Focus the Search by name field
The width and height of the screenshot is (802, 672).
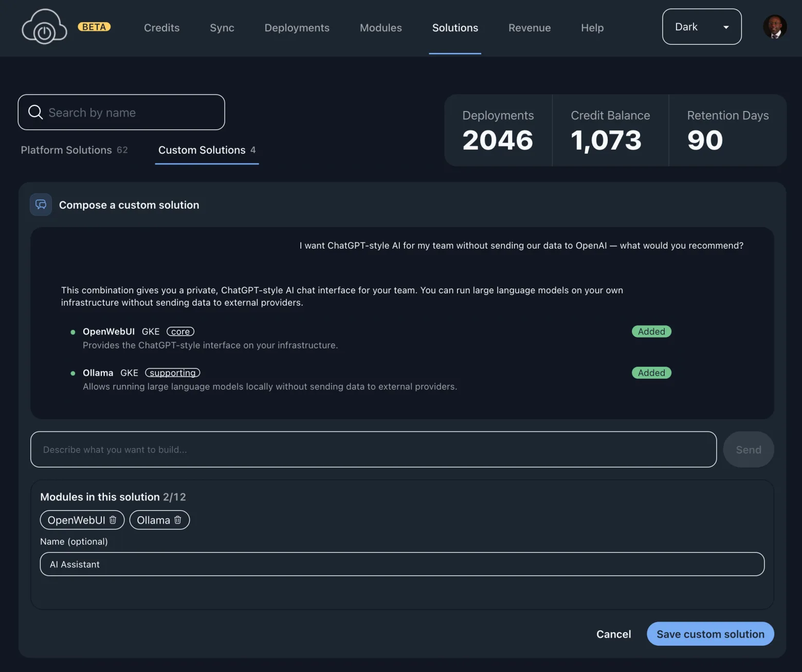tap(121, 112)
